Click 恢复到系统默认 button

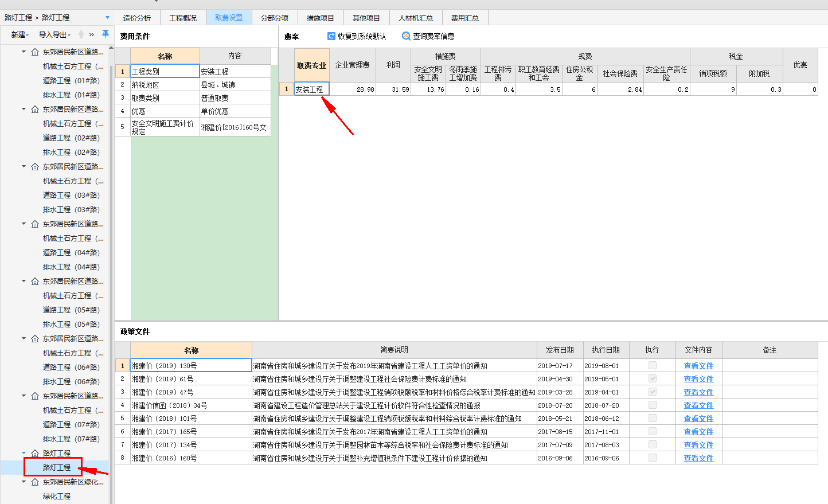pyautogui.click(x=357, y=36)
